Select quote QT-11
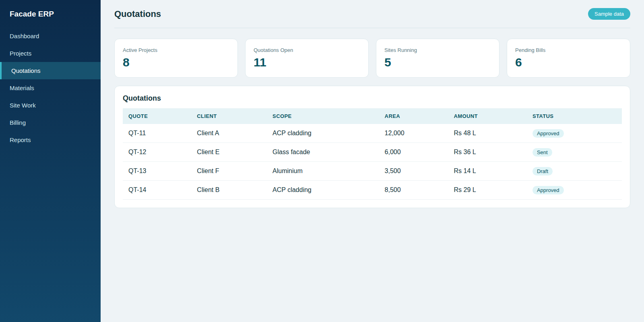 137,133
